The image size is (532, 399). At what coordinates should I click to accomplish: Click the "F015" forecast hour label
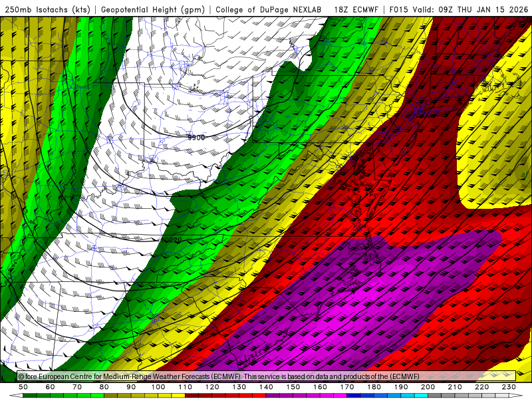[x=398, y=9]
